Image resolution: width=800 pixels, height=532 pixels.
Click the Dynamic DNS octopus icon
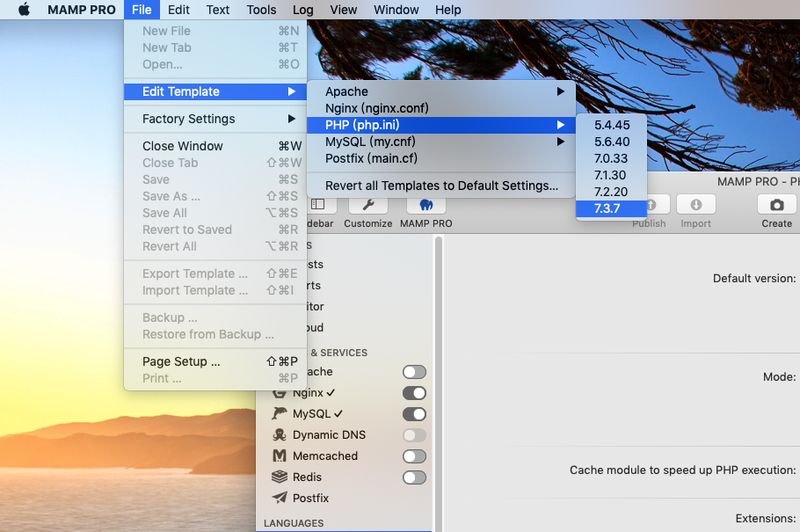point(280,435)
